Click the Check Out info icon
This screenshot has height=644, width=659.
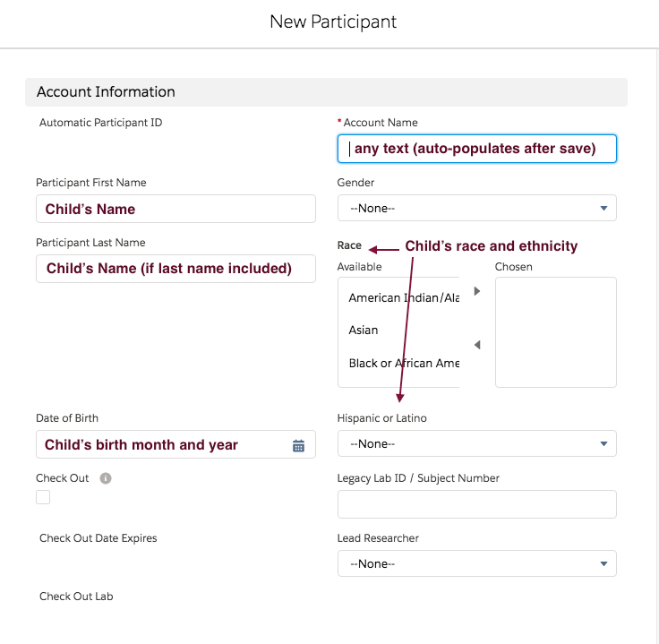[x=106, y=478]
